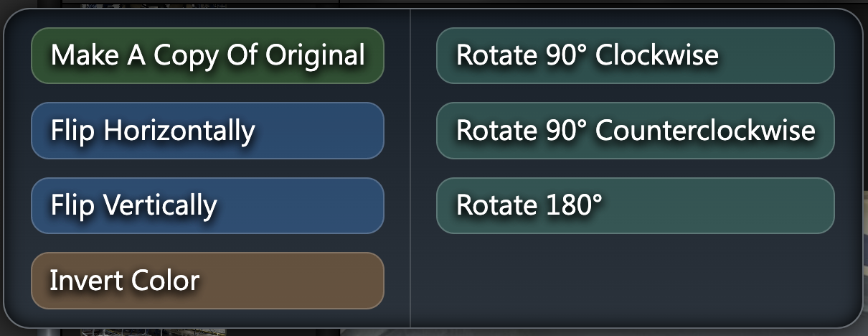This screenshot has height=336, width=868.
Task: Choose Rotate 90° Counterclockwise
Action: [635, 131]
